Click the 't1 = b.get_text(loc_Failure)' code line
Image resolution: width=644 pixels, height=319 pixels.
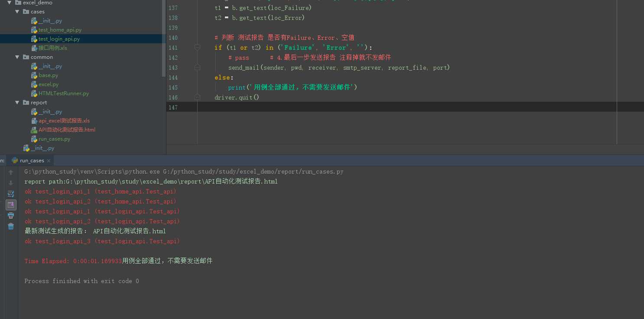[x=263, y=8]
